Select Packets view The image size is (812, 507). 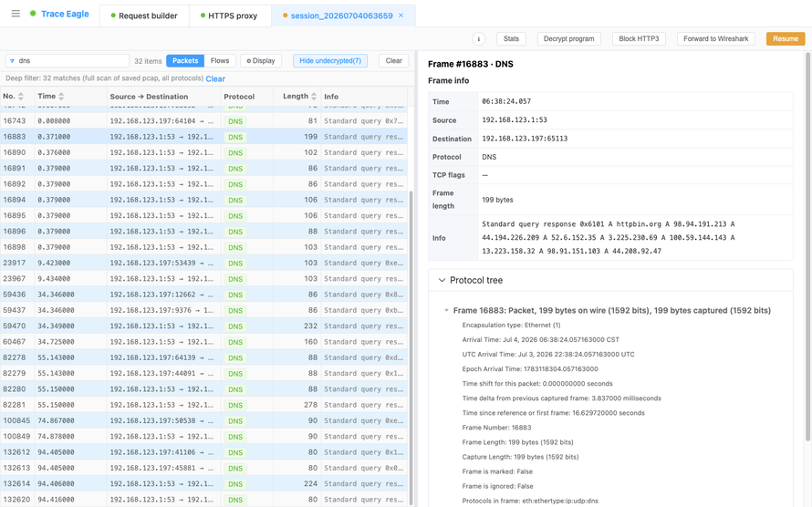185,61
